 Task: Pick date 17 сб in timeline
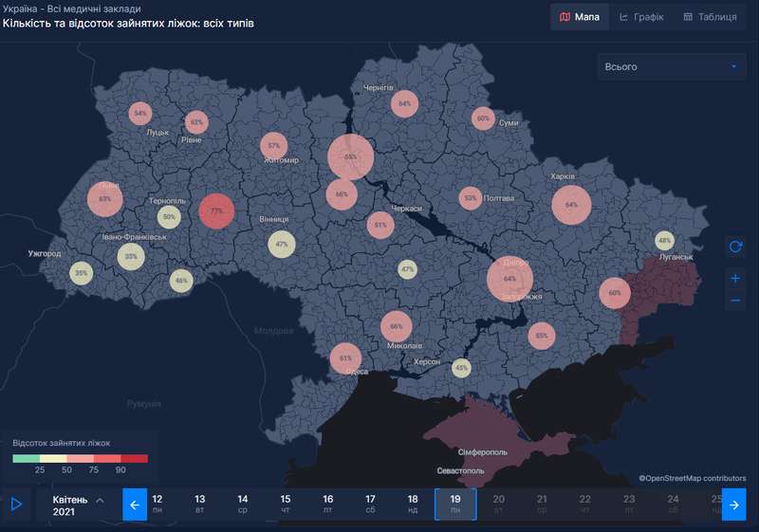370,504
